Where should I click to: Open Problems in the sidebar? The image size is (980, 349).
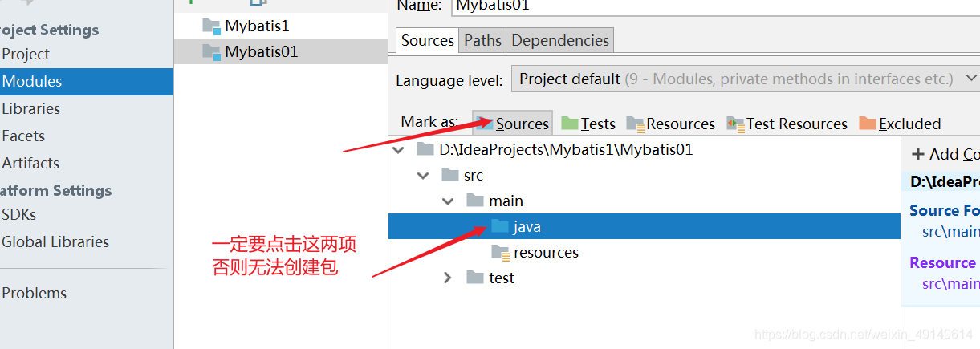point(34,293)
